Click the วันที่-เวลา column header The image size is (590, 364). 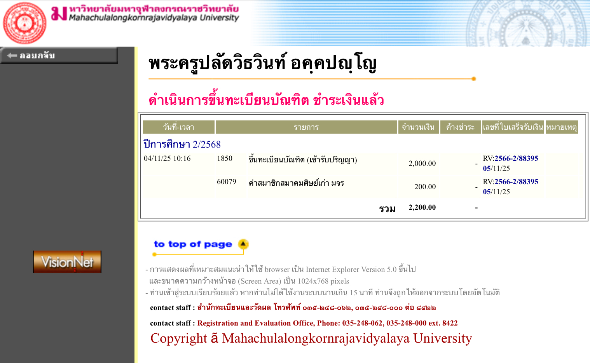click(x=178, y=127)
